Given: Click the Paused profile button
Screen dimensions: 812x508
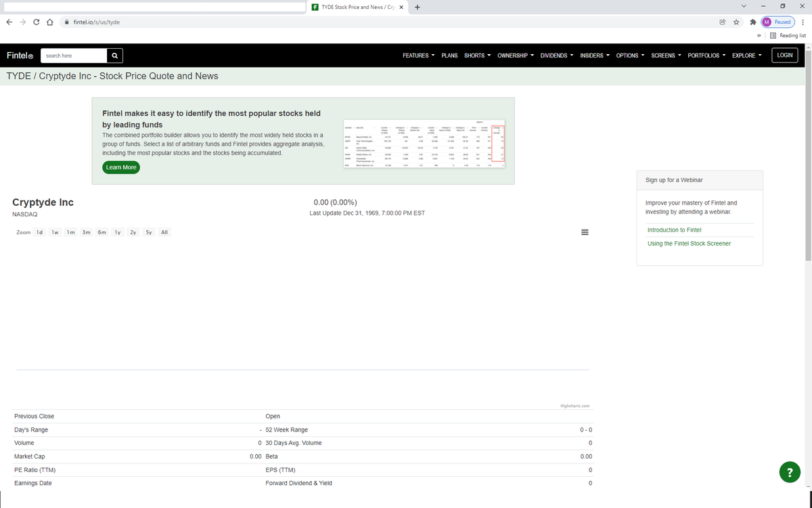Looking at the screenshot, I should click(x=778, y=22).
